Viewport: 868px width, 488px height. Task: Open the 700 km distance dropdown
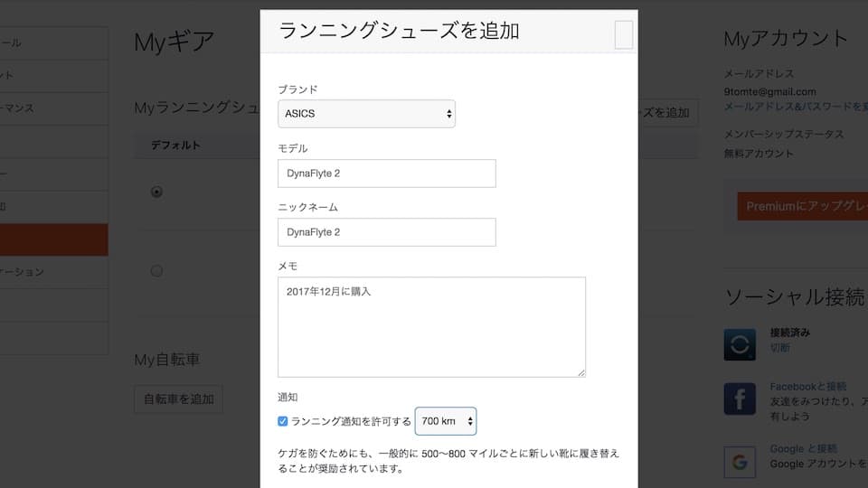click(445, 421)
